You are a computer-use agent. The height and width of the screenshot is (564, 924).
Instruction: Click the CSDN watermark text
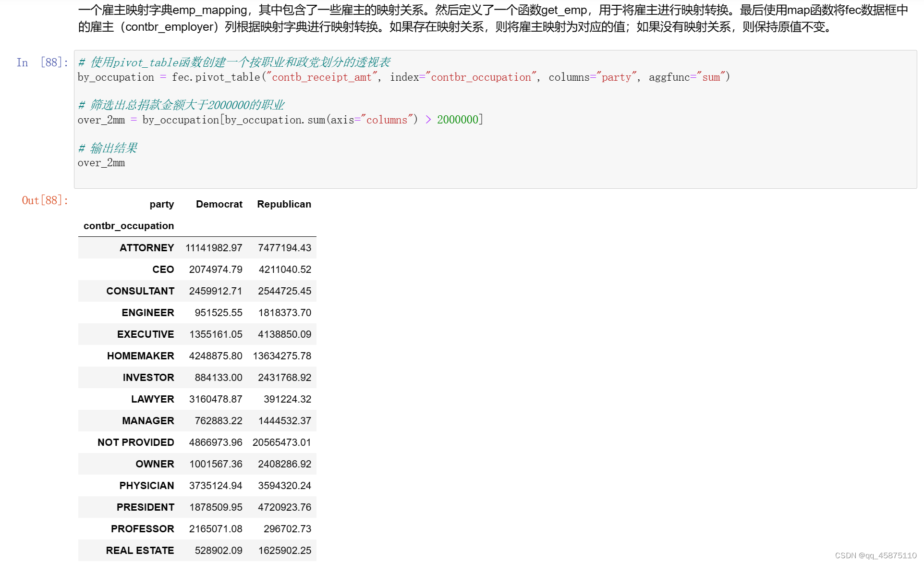click(875, 555)
